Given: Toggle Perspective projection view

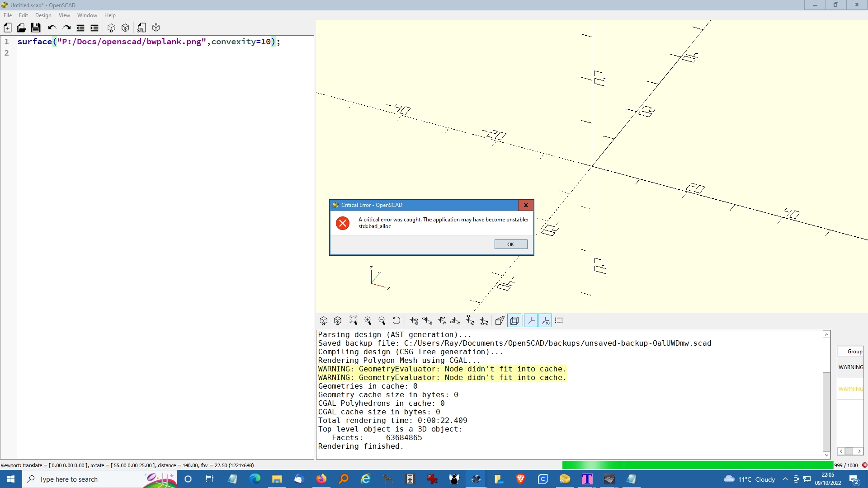Looking at the screenshot, I should pyautogui.click(x=500, y=321).
